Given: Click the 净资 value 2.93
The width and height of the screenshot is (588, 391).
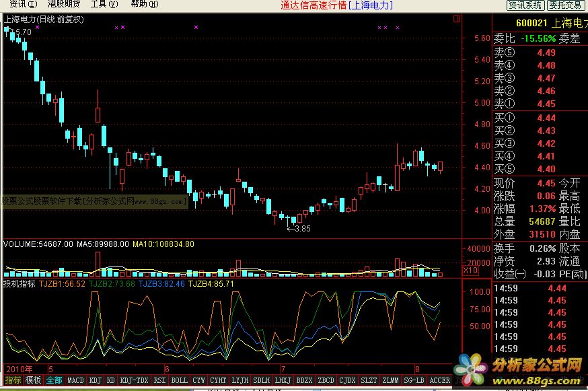Looking at the screenshot, I should 546,261.
